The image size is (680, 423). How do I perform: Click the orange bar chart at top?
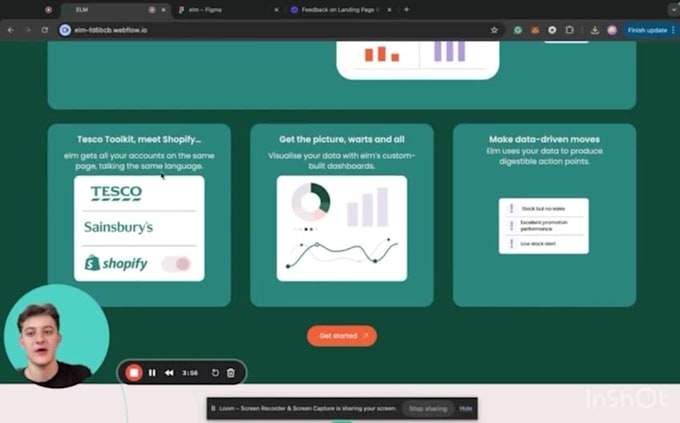click(382, 54)
